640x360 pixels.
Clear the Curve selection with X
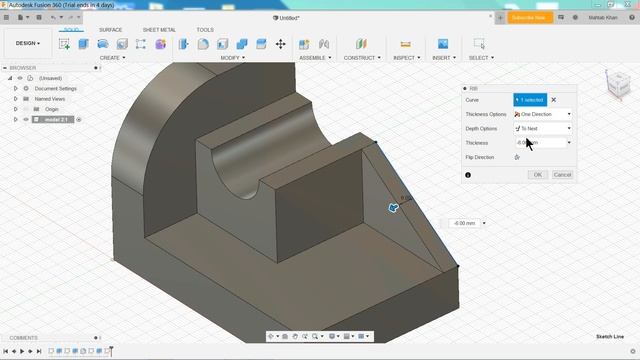(x=553, y=100)
